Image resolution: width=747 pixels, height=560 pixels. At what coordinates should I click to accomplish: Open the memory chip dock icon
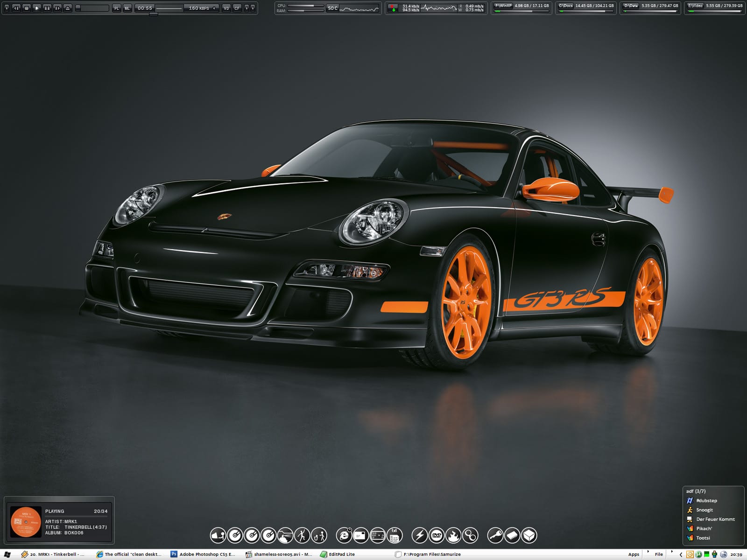click(512, 535)
